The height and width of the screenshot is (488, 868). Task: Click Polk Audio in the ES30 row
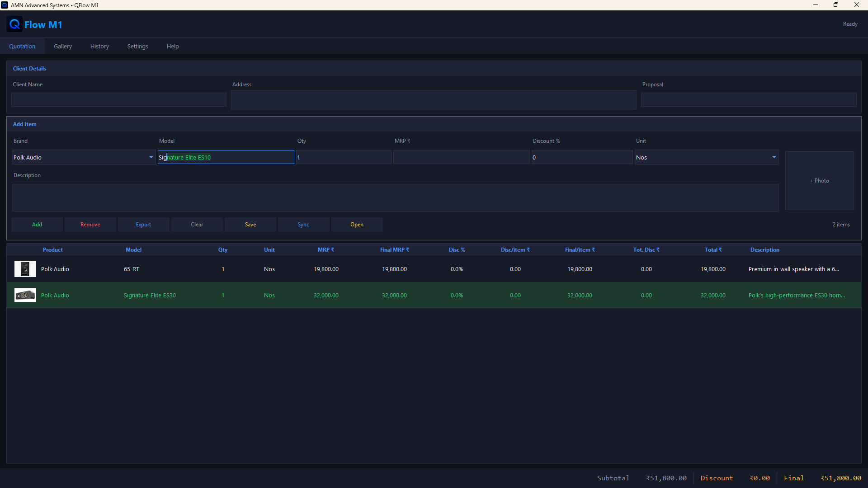pyautogui.click(x=55, y=295)
